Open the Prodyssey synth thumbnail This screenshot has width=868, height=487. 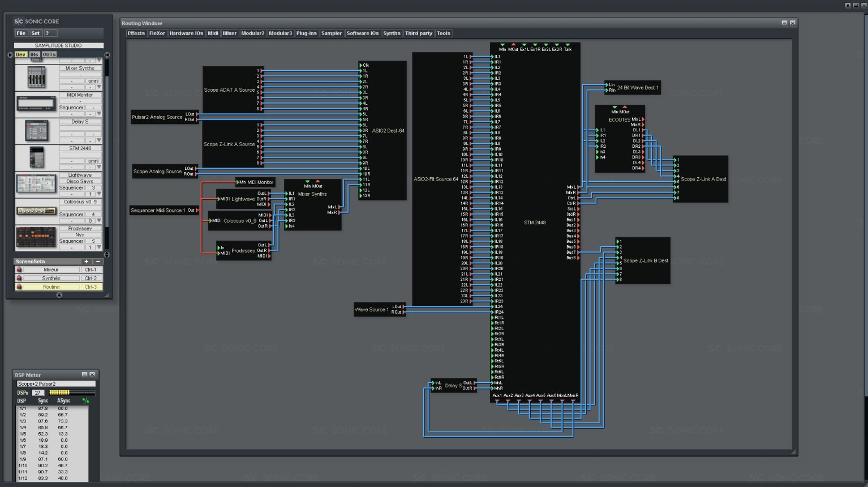(x=36, y=238)
